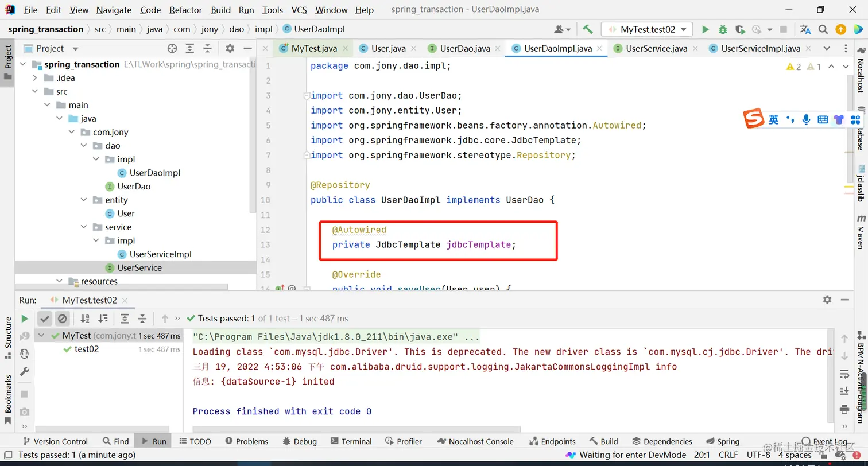Toggle show ignored tests
The width and height of the screenshot is (868, 466).
(x=63, y=319)
